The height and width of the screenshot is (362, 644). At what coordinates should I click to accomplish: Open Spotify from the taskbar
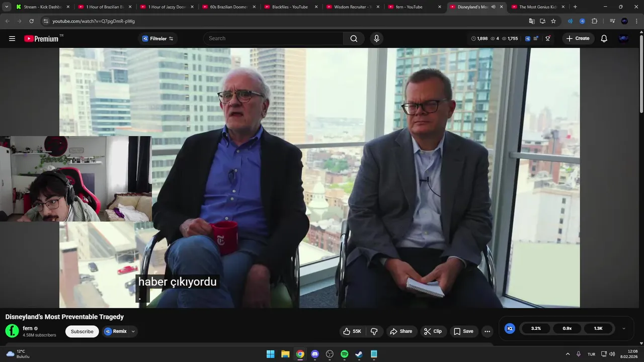click(344, 354)
